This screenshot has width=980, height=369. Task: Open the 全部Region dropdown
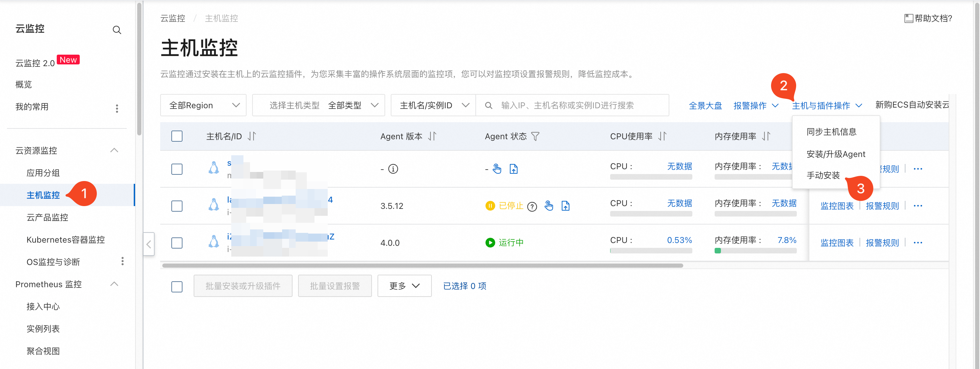(203, 105)
